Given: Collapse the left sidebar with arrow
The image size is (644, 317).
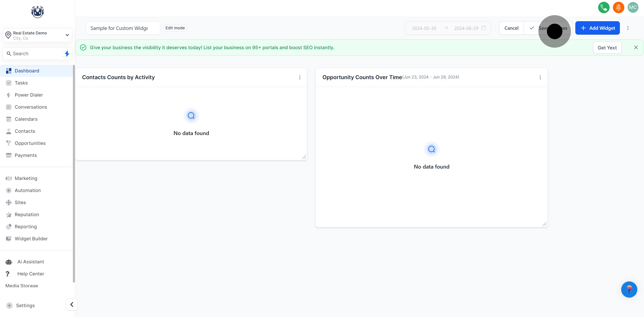Looking at the screenshot, I should pos(72,304).
